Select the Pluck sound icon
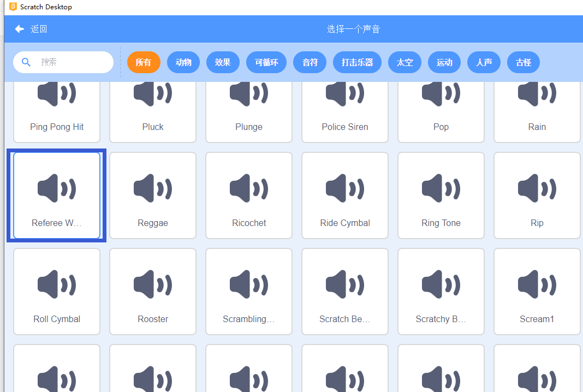The width and height of the screenshot is (583, 392). [x=153, y=94]
